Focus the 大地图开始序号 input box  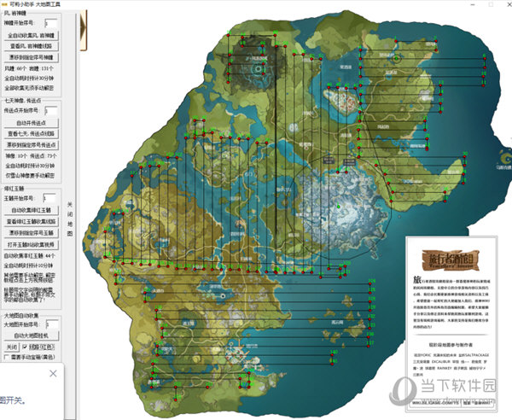coord(52,324)
